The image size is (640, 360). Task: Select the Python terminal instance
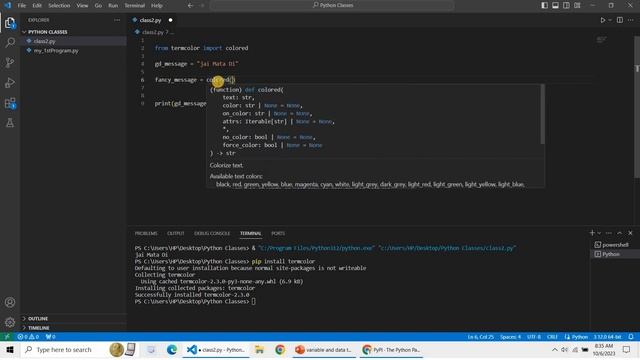point(615,254)
